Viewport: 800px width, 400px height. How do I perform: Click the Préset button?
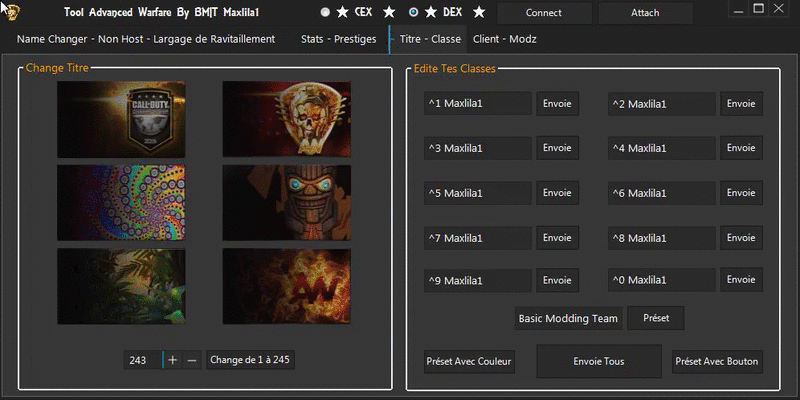point(656,318)
